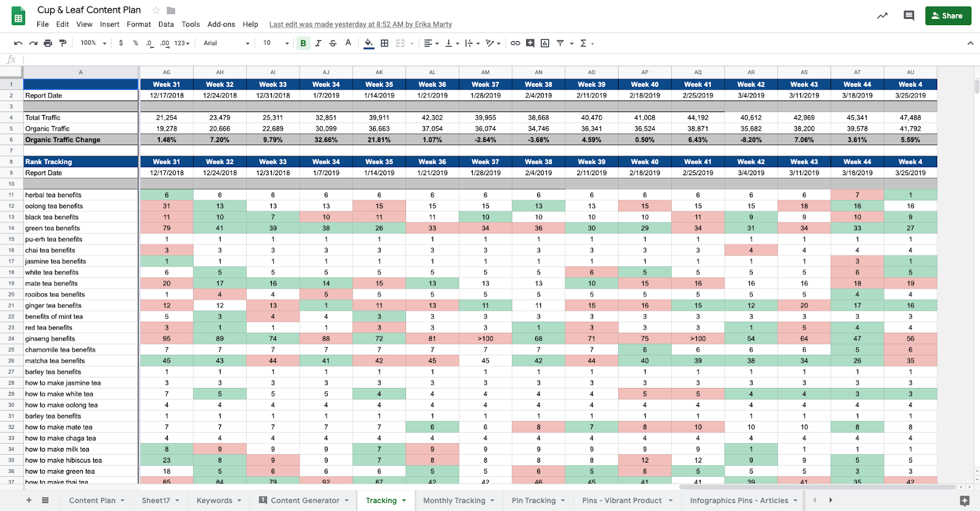
Task: Open the borders menu
Action: coord(385,44)
